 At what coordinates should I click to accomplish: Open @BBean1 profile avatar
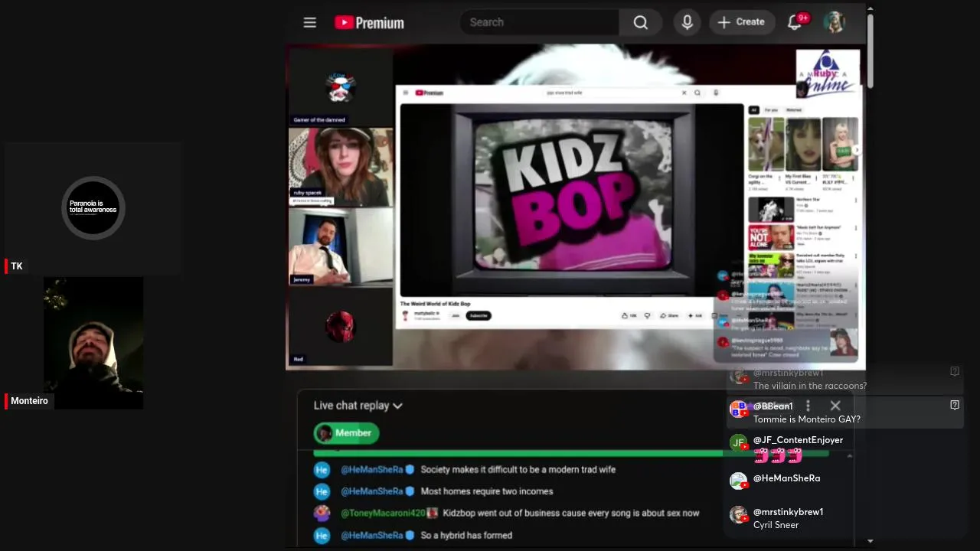coord(738,409)
